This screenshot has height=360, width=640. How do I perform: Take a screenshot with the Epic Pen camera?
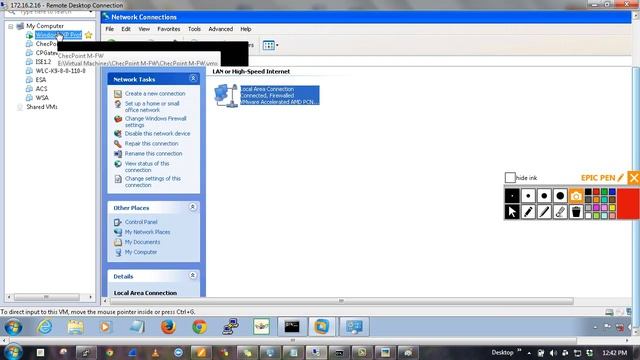[x=576, y=196]
